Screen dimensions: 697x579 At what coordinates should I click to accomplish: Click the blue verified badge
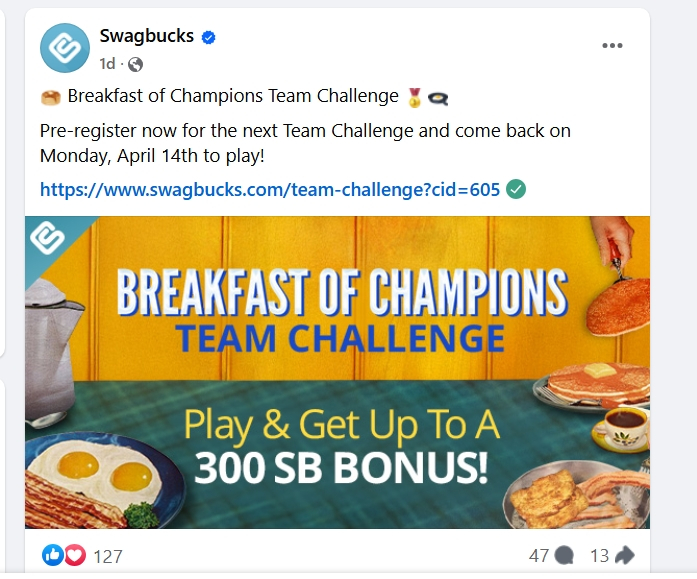208,37
